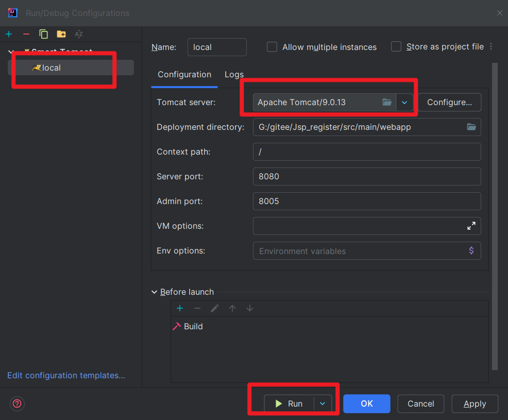Check Store as project file

pyautogui.click(x=396, y=47)
